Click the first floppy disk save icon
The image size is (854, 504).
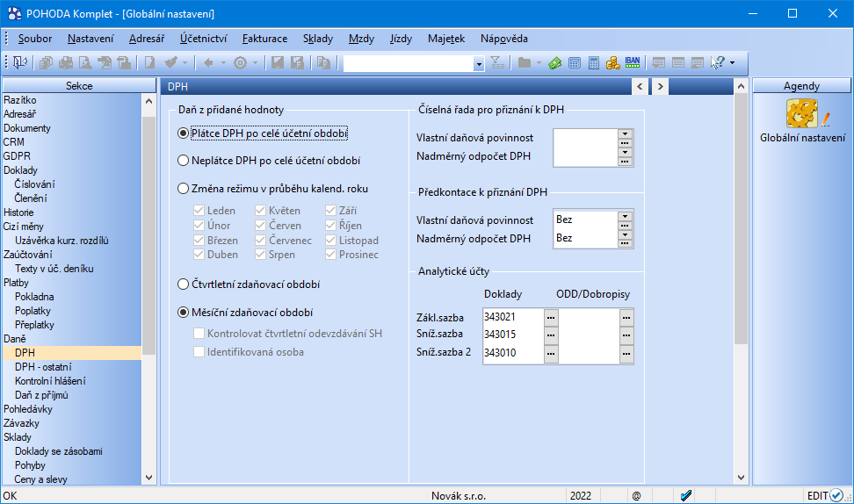278,62
